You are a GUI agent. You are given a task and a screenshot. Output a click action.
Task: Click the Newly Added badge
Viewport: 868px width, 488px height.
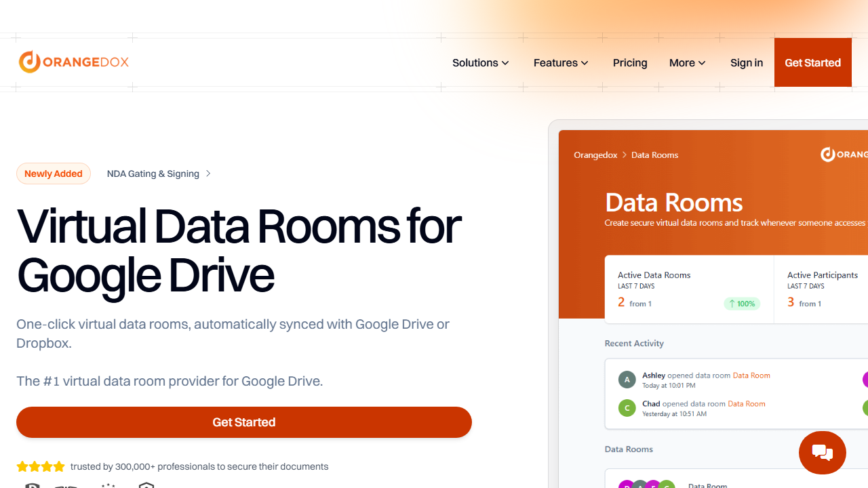54,174
